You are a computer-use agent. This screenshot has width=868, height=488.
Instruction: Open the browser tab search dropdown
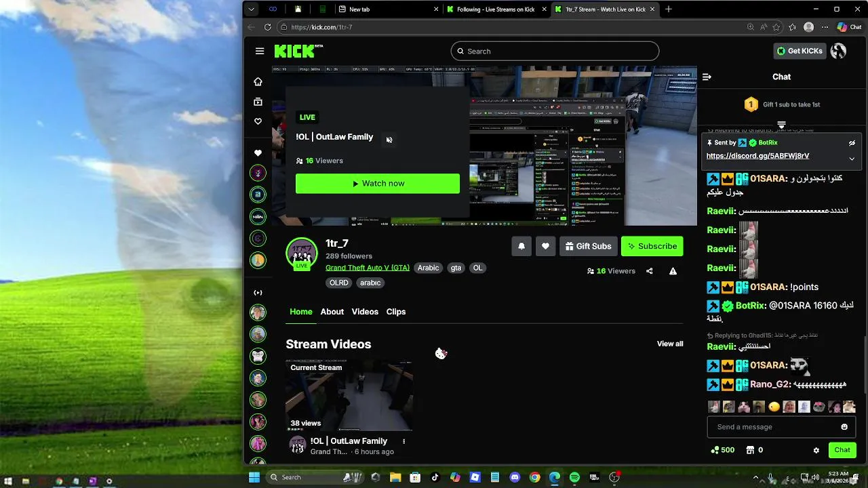point(252,9)
